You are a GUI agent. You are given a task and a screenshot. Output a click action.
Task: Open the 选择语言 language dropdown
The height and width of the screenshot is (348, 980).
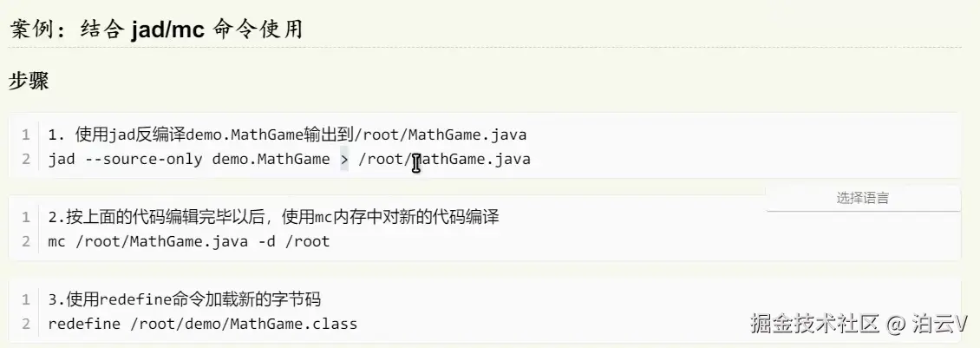[862, 199]
